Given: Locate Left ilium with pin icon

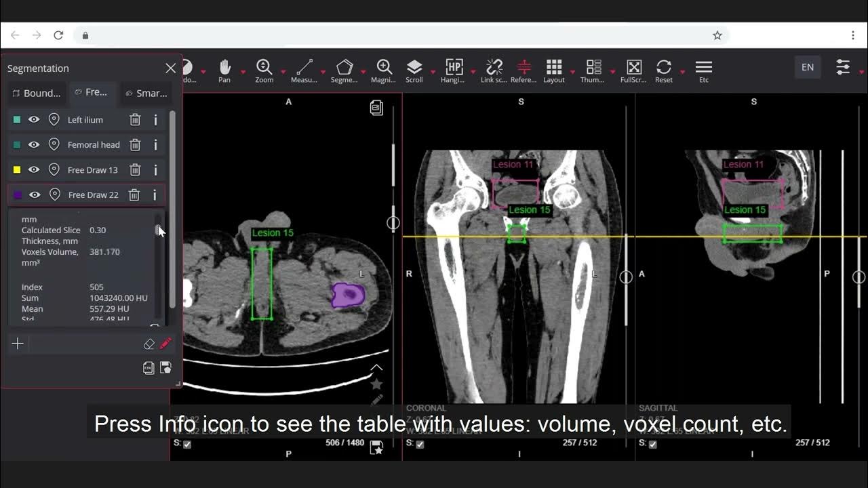Looking at the screenshot, I should (x=54, y=120).
